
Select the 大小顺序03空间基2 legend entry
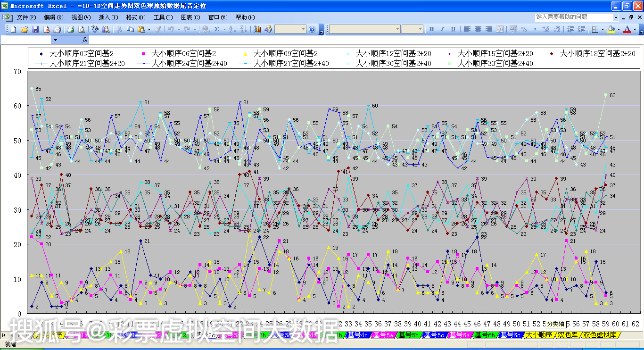[74, 54]
